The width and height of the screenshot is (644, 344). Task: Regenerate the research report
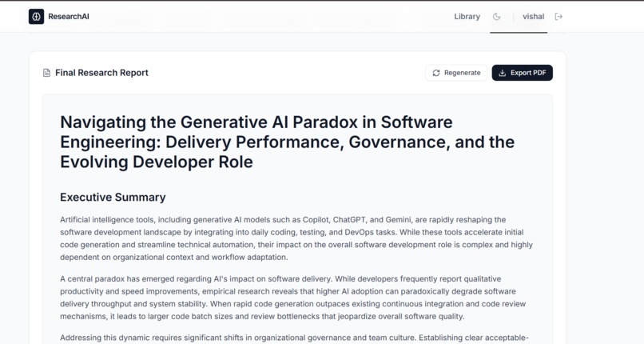tap(456, 73)
